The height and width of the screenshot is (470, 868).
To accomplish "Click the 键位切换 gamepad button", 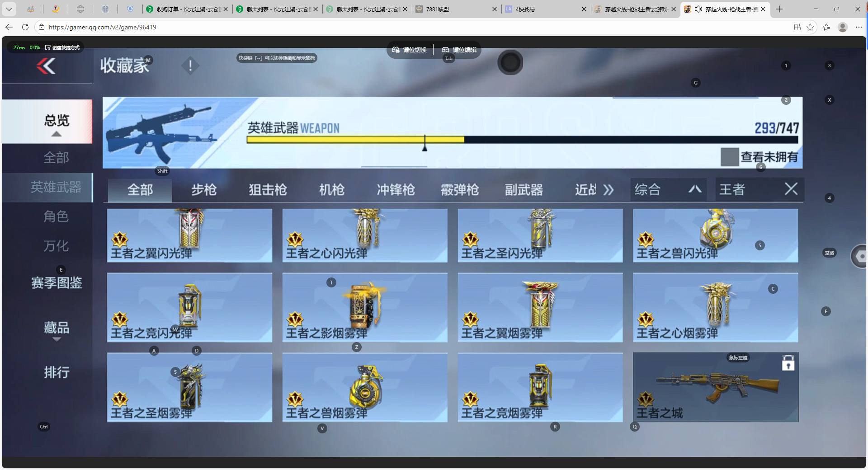I will pyautogui.click(x=409, y=50).
